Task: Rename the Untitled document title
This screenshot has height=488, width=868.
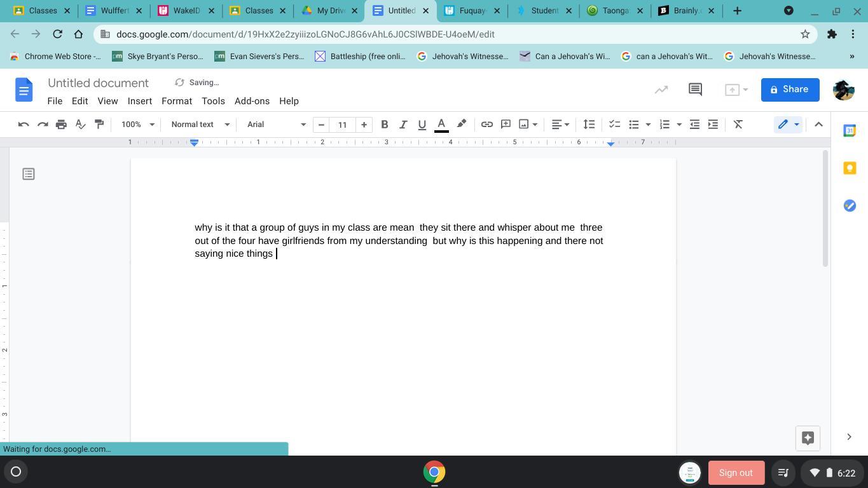Action: pos(98,83)
